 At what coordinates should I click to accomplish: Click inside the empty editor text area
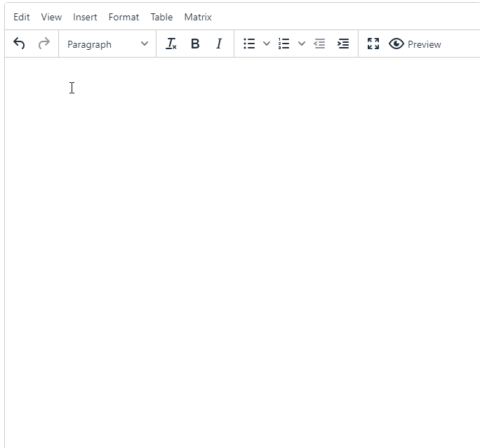pyautogui.click(x=242, y=252)
